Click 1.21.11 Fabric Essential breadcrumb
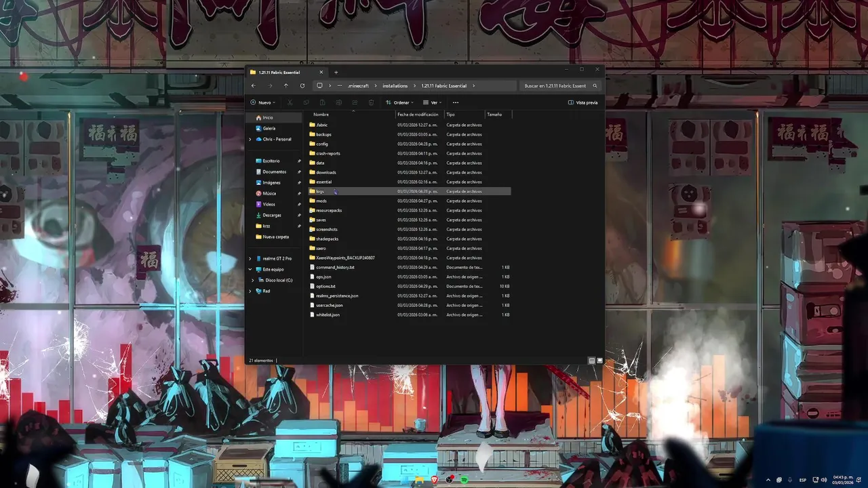Screen dimensions: 868x488 pyautogui.click(x=443, y=86)
